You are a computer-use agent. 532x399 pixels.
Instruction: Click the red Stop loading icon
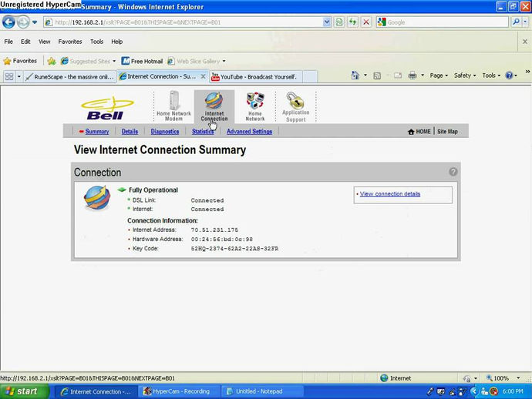pos(366,22)
